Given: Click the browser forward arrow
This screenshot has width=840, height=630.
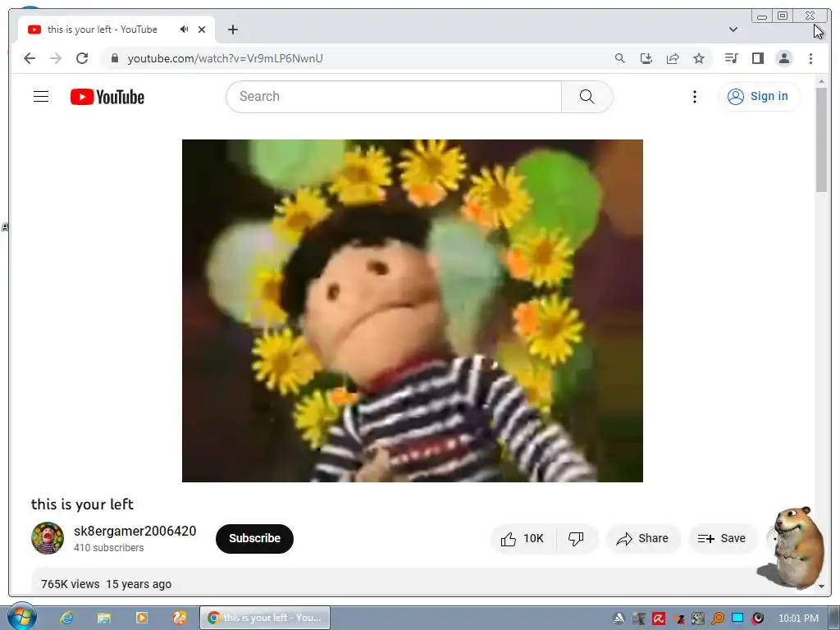Looking at the screenshot, I should click(x=56, y=58).
